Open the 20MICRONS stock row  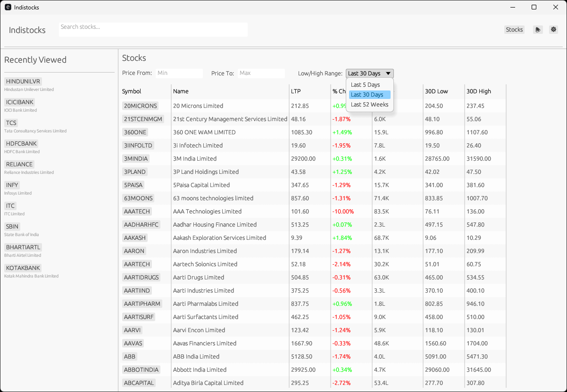pos(140,106)
